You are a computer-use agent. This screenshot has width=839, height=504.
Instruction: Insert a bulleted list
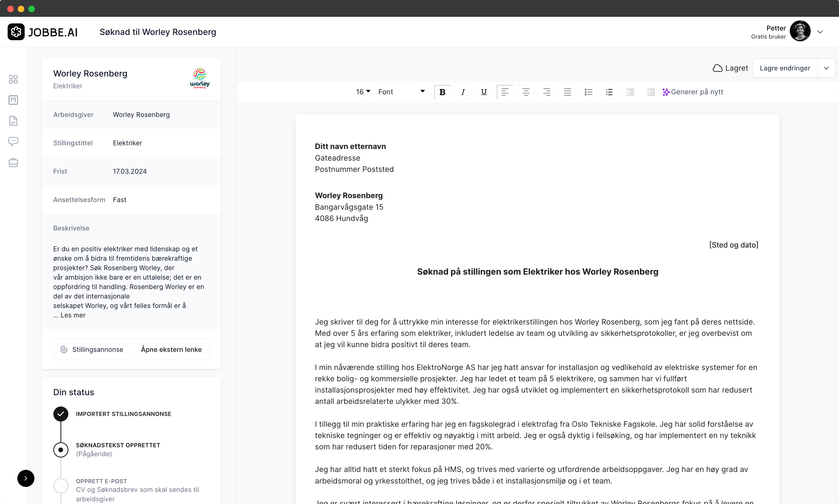coord(588,92)
